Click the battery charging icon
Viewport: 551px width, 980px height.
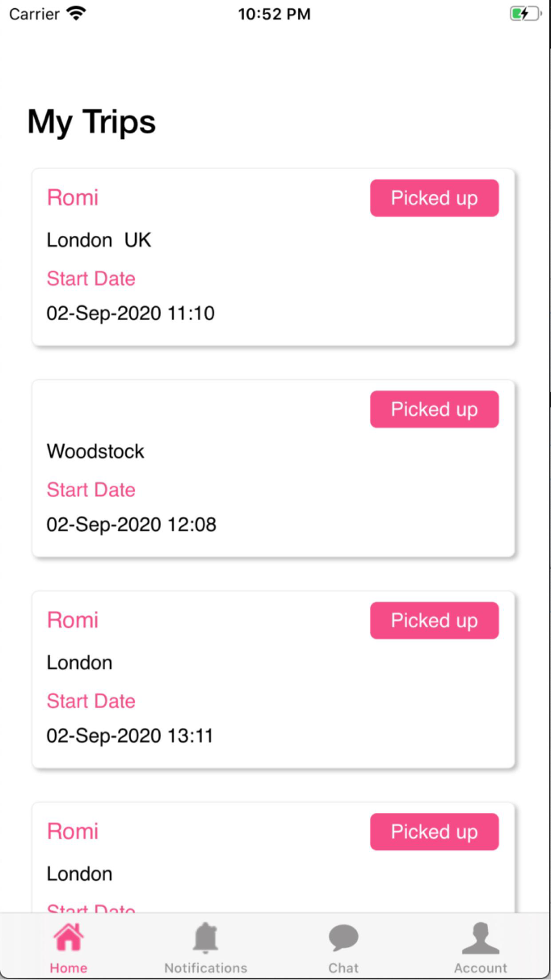526,13
